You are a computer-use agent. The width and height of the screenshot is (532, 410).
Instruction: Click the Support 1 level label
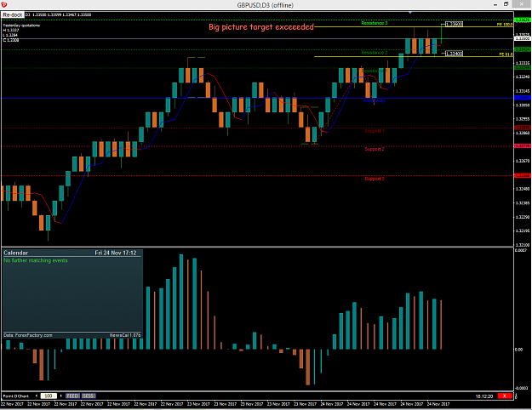[375, 131]
